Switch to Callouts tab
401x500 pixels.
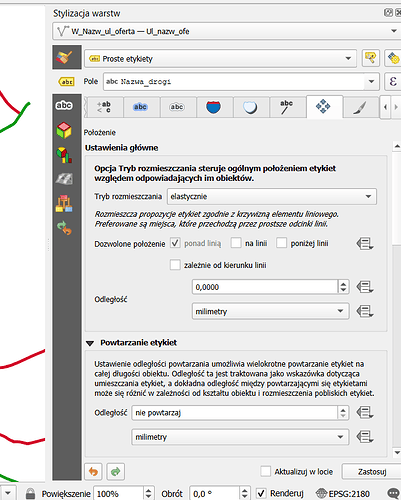pos(286,107)
